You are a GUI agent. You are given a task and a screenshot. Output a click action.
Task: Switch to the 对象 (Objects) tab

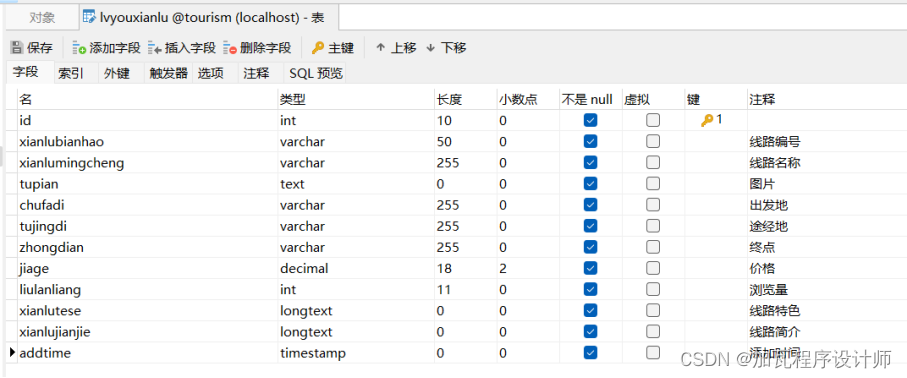42,18
